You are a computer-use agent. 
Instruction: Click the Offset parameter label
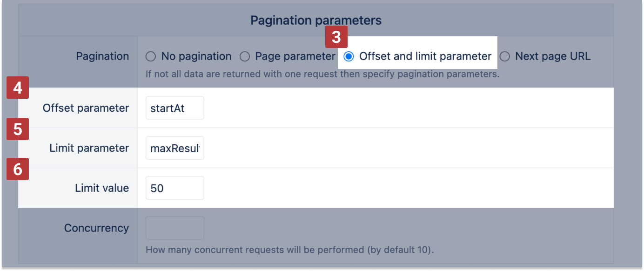point(86,108)
